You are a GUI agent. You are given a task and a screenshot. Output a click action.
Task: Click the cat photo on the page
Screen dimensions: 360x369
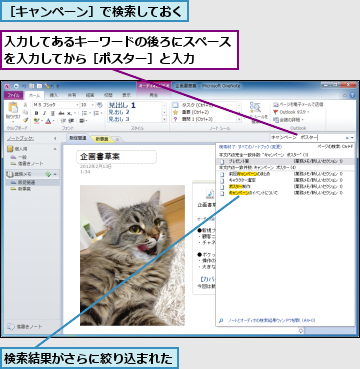coord(132,255)
